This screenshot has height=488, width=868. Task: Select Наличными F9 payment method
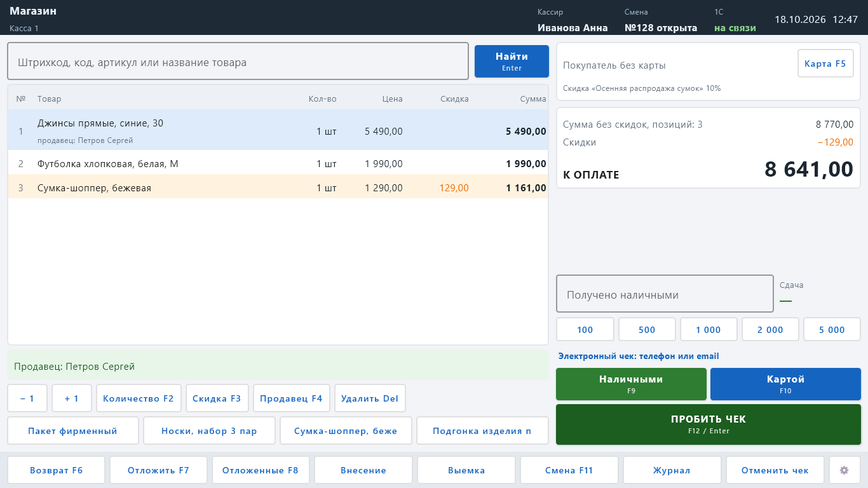(x=631, y=384)
